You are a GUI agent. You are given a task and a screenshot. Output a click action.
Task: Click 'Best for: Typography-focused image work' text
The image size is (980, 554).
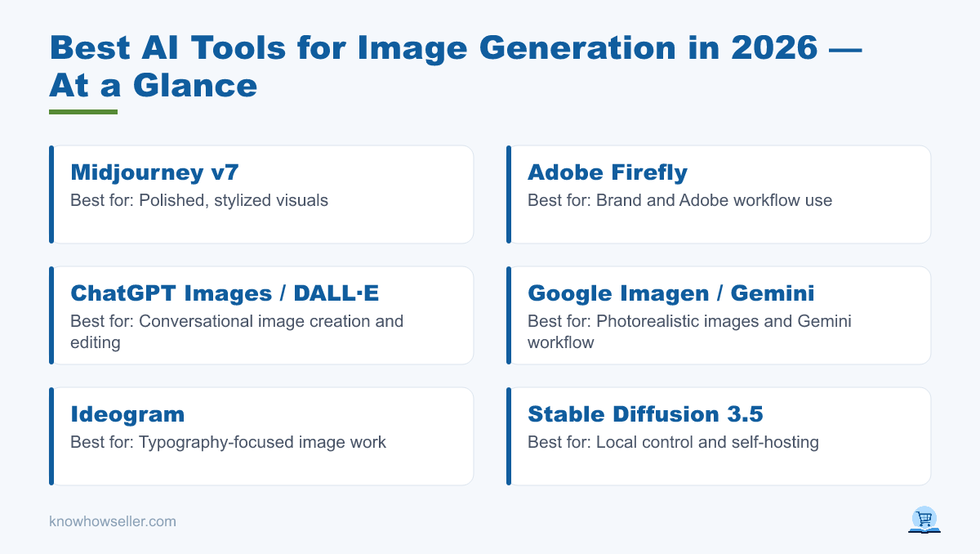pos(228,442)
